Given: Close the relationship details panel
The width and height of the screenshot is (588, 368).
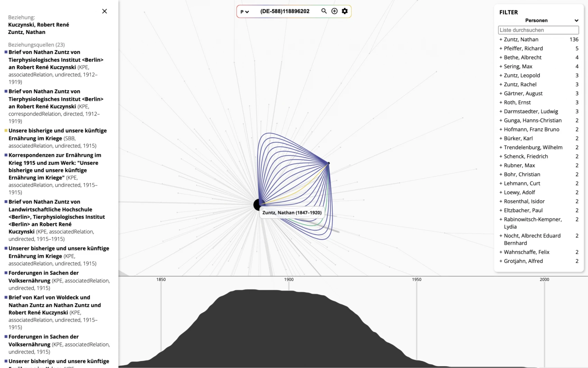Looking at the screenshot, I should coord(104,11).
